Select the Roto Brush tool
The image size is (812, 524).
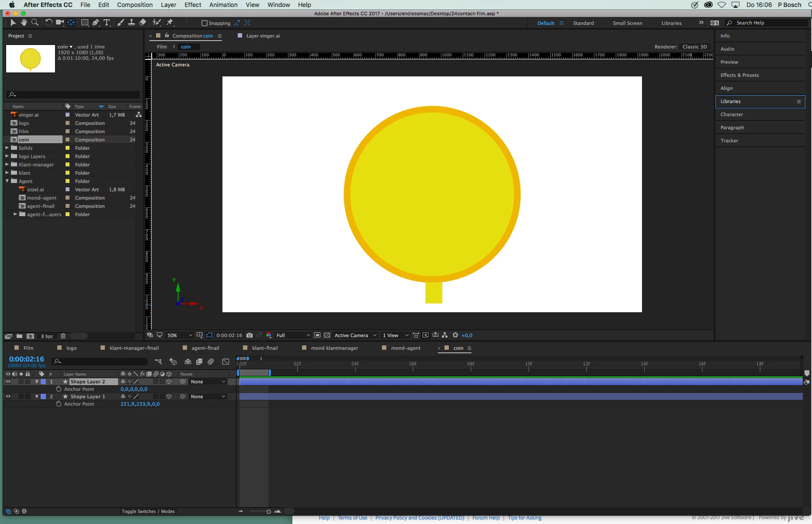coord(156,23)
